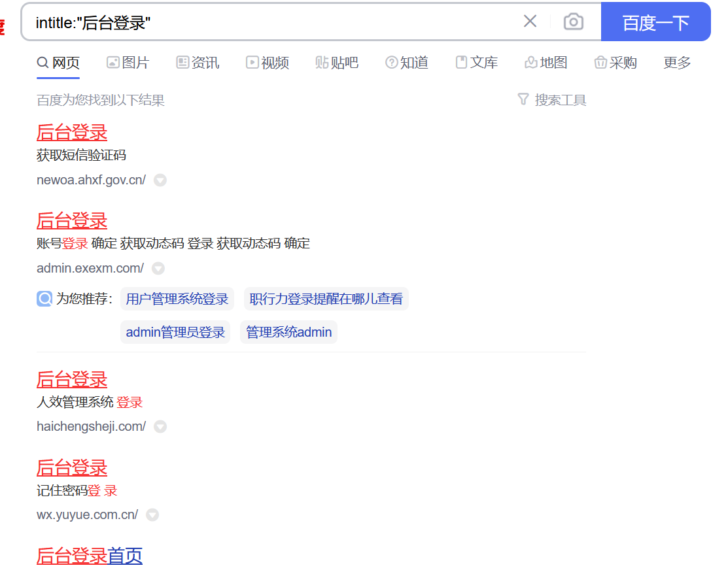
Task: Click the admin.exexm.com/ URL text
Action: point(90,268)
